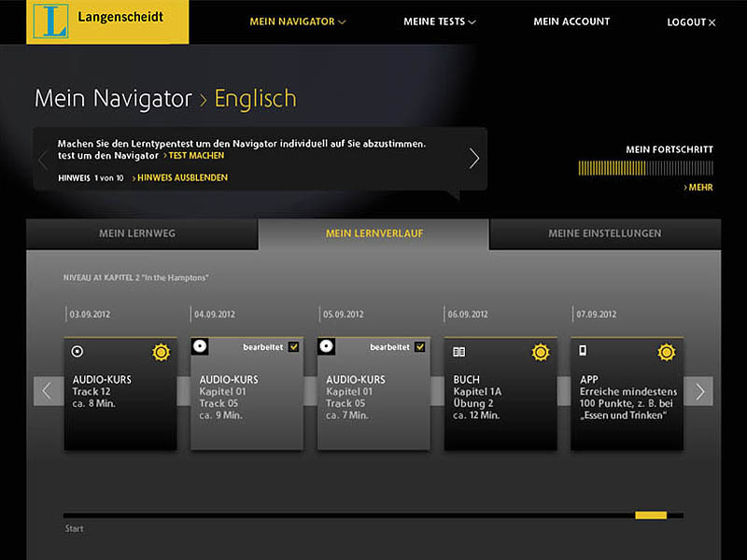
Task: Click the sun badge on Buch card
Action: [541, 353]
